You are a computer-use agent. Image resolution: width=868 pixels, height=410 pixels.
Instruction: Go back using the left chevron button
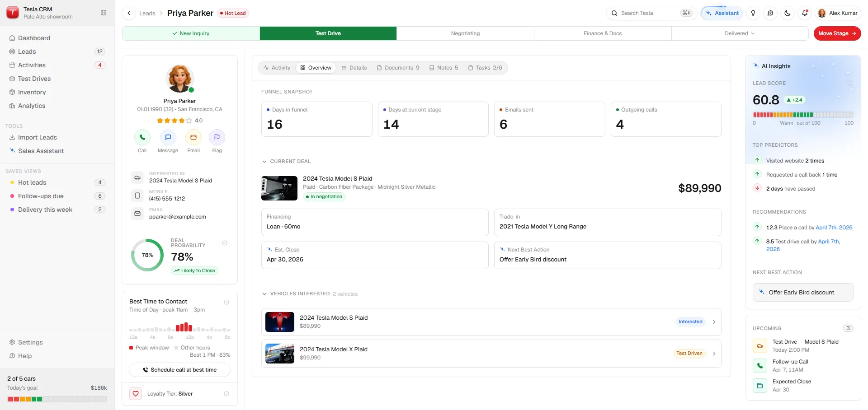point(129,13)
